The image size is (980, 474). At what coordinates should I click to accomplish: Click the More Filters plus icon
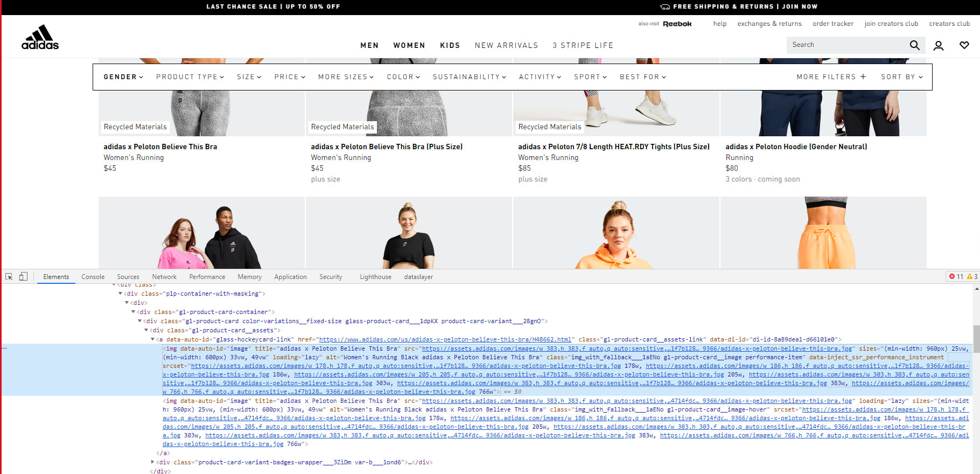(863, 76)
